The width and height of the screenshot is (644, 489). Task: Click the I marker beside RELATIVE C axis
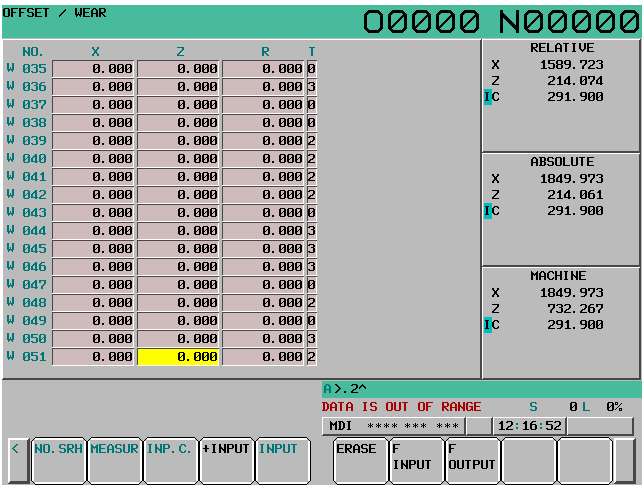click(x=488, y=97)
